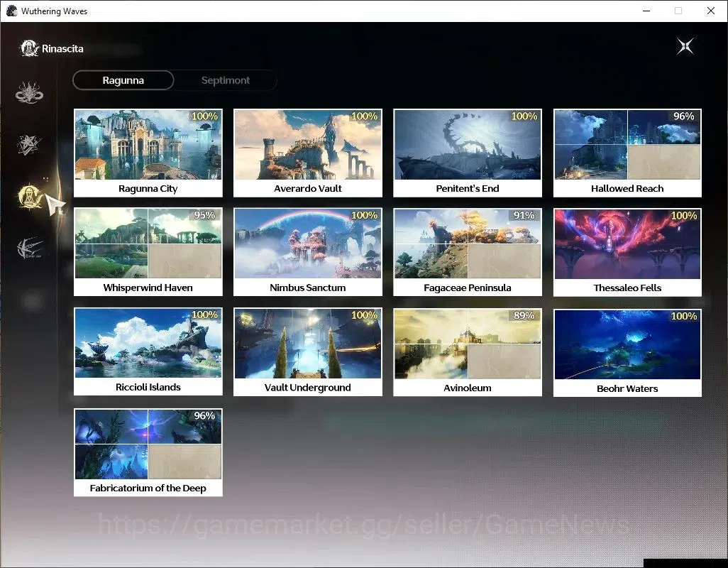Switch to the Ragunna tab

123,80
